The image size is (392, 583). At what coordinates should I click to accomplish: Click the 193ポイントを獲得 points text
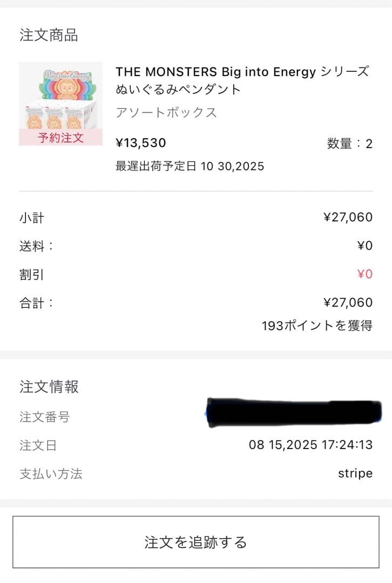(317, 326)
